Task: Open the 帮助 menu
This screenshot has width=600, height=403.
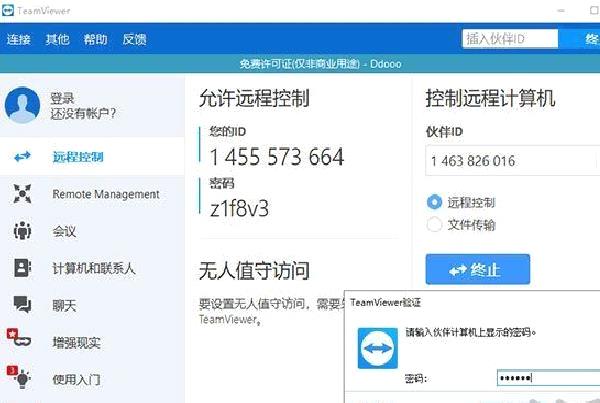Action: [96, 39]
